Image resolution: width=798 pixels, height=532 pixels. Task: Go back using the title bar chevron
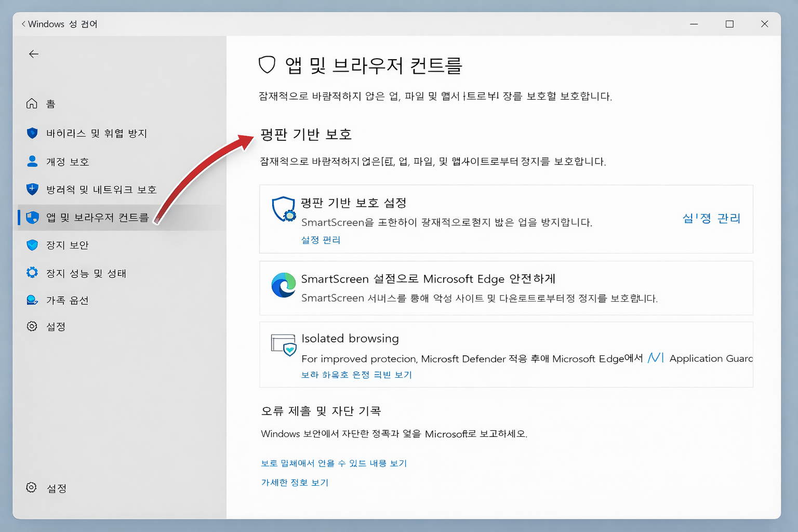pos(23,24)
